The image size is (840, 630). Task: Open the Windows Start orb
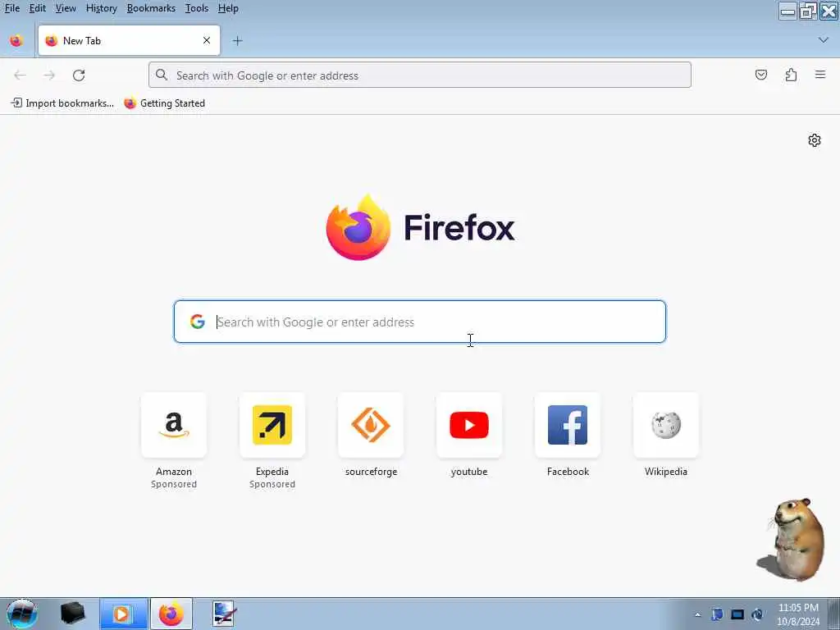pos(22,614)
